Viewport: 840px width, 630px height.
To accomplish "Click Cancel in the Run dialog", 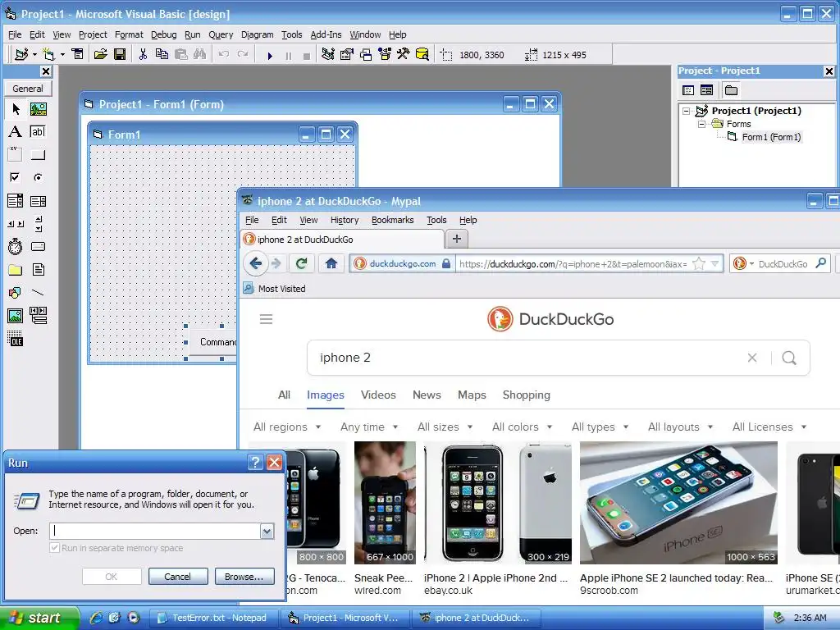I will (178, 577).
